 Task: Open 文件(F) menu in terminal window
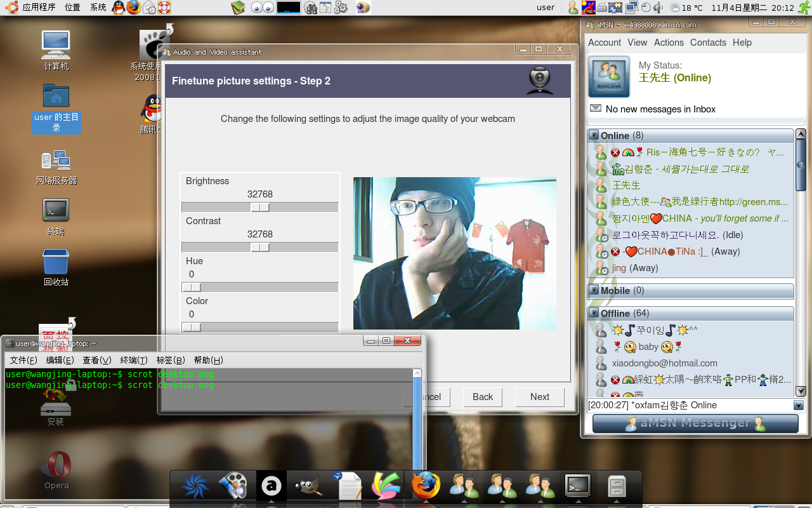click(23, 360)
